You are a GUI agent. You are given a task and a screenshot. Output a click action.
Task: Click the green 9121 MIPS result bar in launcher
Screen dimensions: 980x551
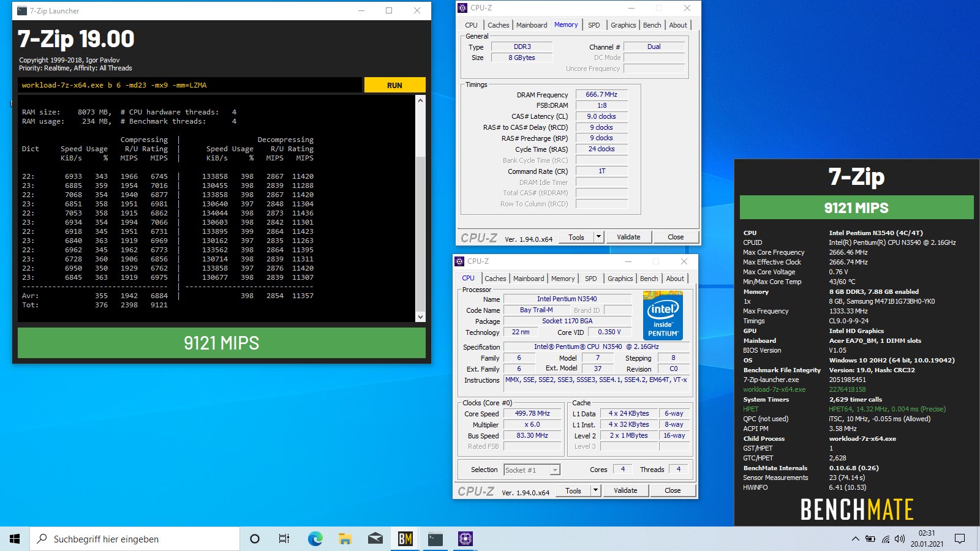222,343
